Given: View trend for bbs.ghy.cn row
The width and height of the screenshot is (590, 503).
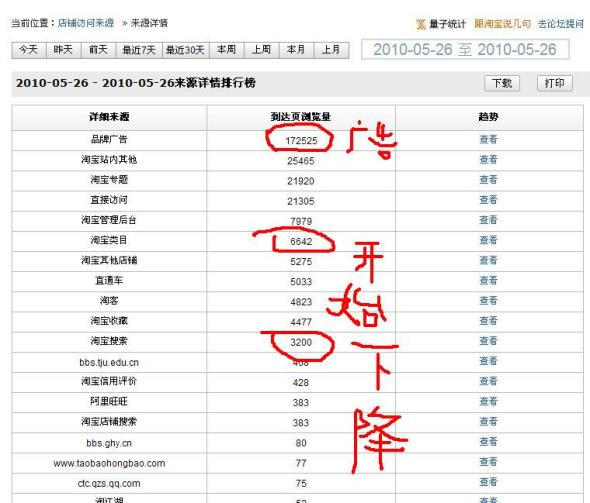Looking at the screenshot, I should pos(488,442).
